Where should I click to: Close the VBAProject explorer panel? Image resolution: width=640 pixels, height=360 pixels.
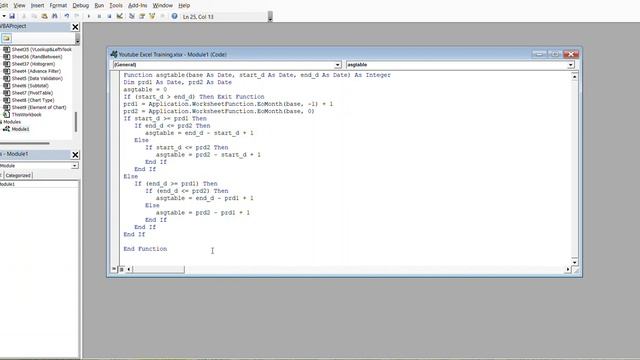(x=75, y=27)
